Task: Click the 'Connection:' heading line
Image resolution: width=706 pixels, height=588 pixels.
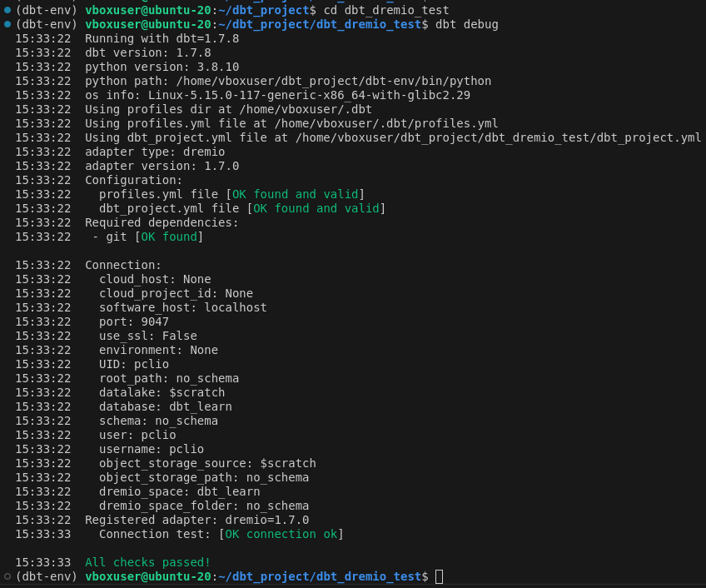Action: 123,265
